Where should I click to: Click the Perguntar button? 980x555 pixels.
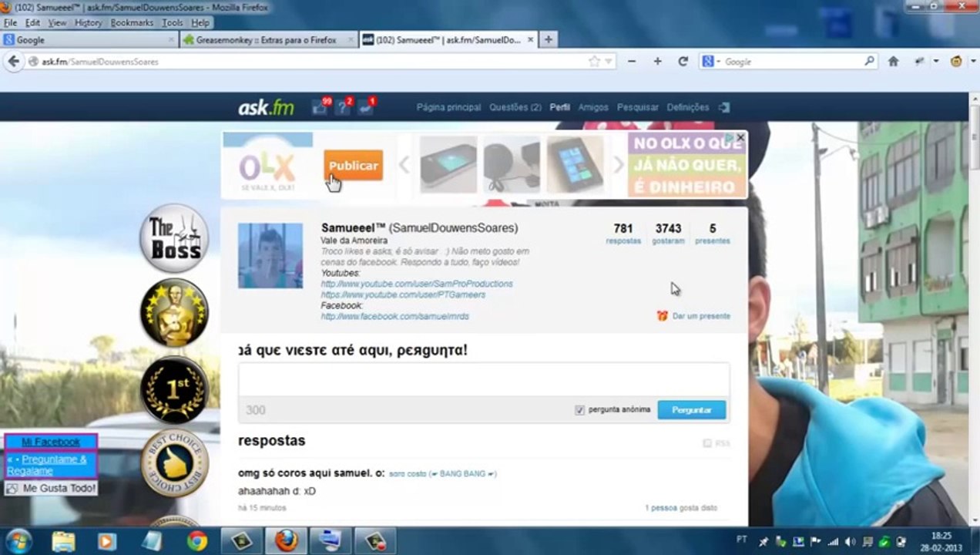coord(692,410)
